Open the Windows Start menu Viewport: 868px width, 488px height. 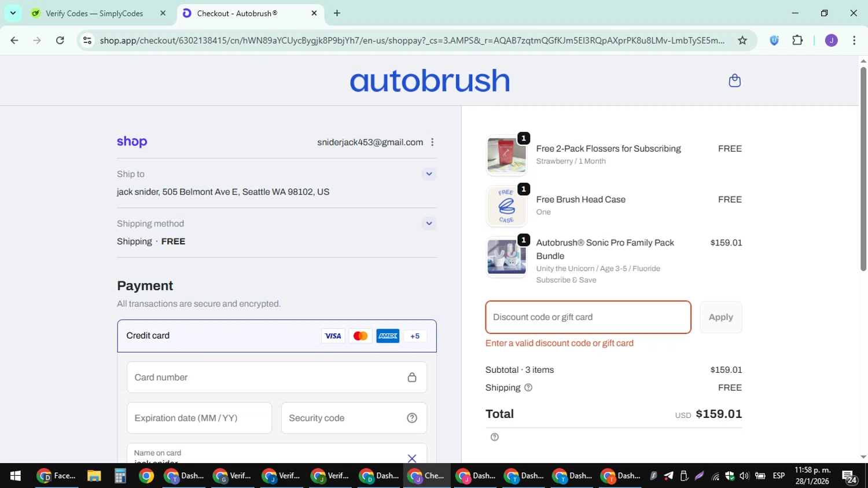pyautogui.click(x=15, y=476)
